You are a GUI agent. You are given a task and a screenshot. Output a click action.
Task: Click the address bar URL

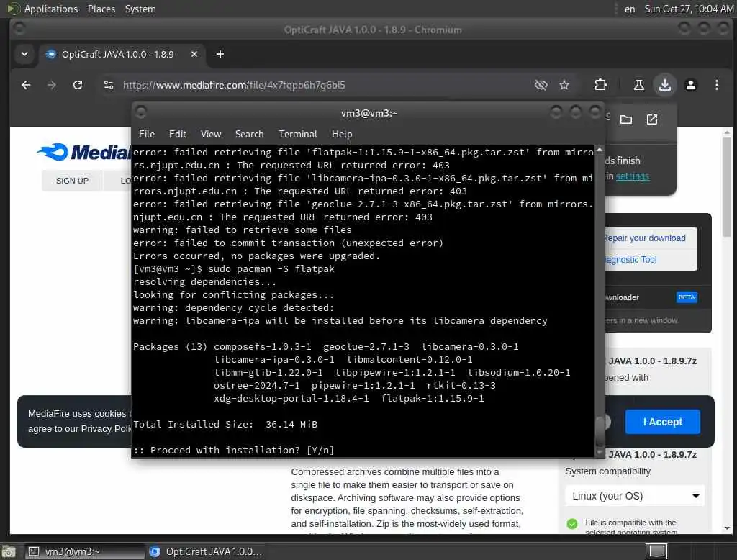[x=234, y=85]
